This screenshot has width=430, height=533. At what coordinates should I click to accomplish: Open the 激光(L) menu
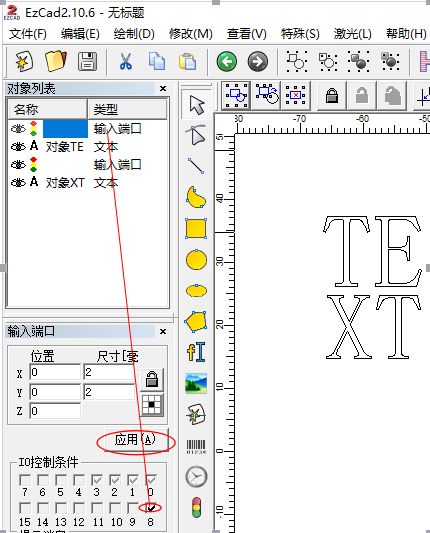[352, 34]
